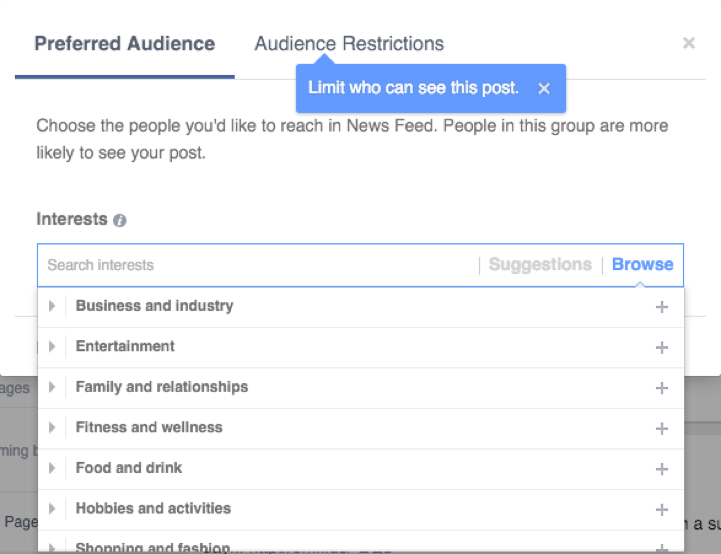Close the audience dialog
The width and height of the screenshot is (721, 554).
tap(688, 43)
